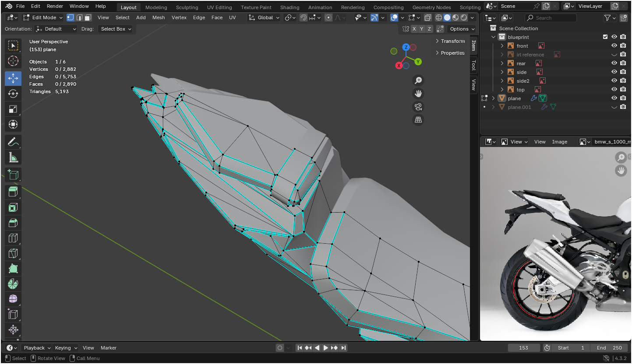
Task: Hide the side image in viewport
Action: pyautogui.click(x=614, y=72)
